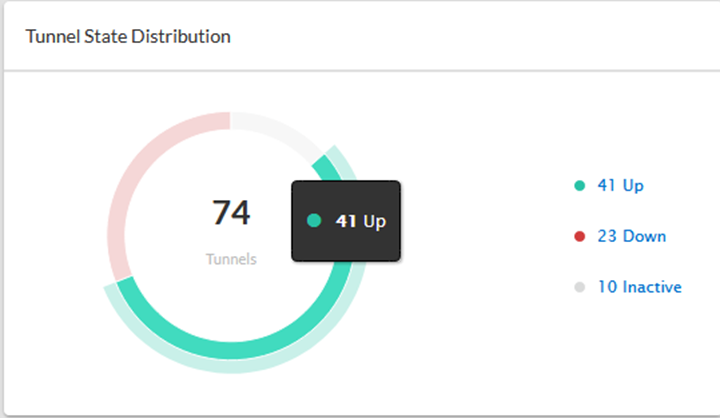Click the dark 41 Up tooltip text
The image size is (720, 418).
tap(360, 221)
